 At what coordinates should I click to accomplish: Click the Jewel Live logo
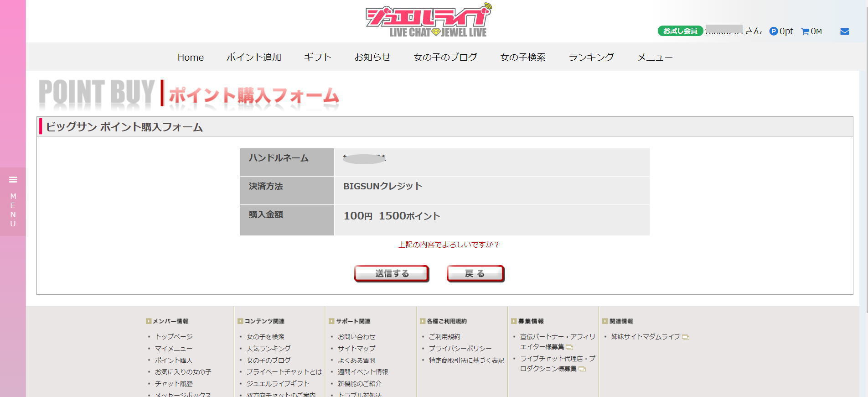coord(428,21)
